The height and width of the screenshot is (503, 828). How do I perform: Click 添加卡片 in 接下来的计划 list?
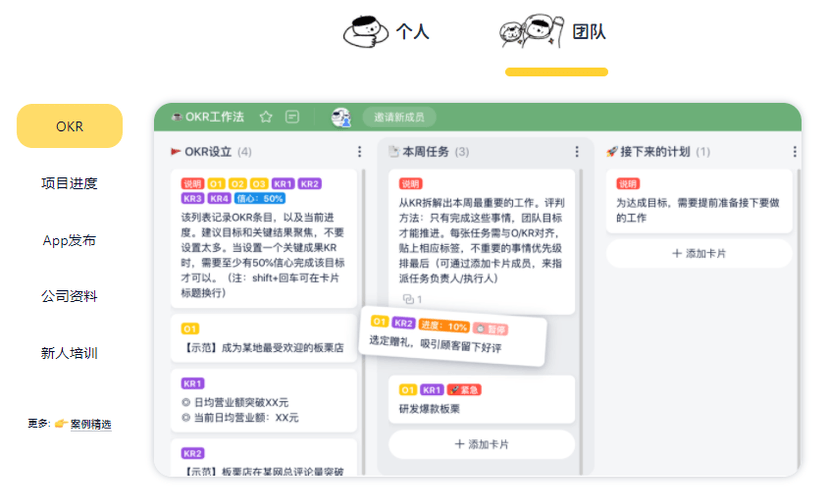[x=699, y=253]
